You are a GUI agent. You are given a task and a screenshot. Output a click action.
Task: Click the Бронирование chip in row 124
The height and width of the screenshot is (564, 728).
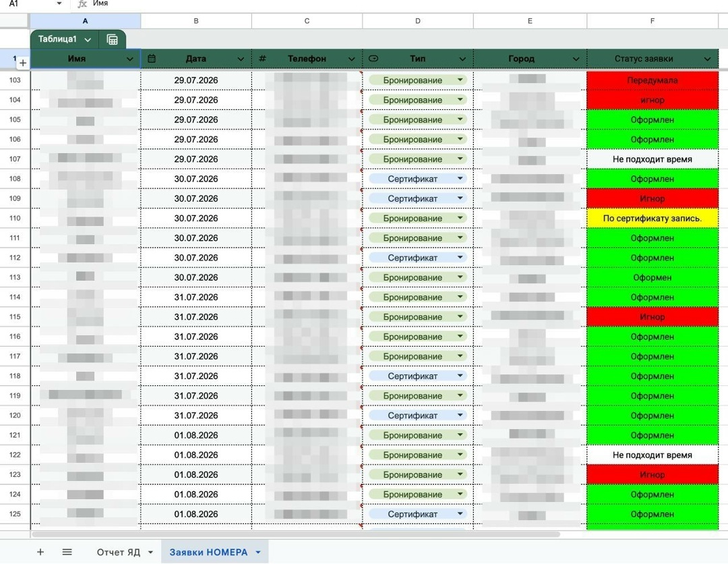click(418, 495)
